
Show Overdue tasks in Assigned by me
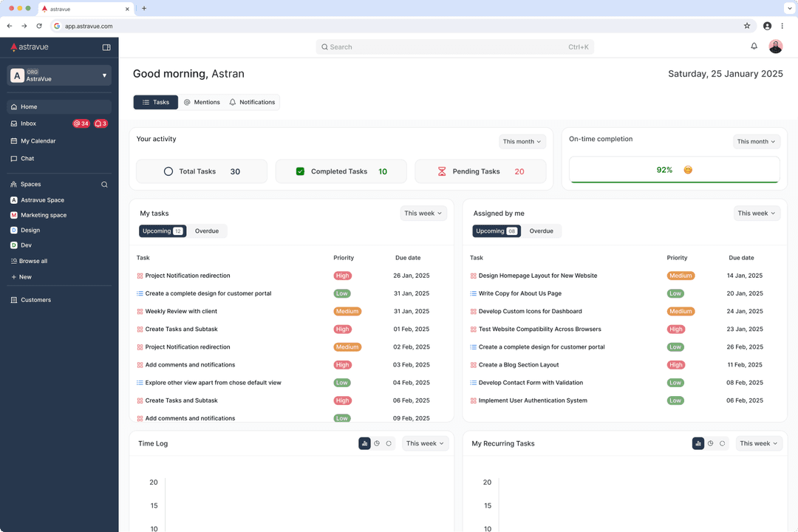[541, 231]
